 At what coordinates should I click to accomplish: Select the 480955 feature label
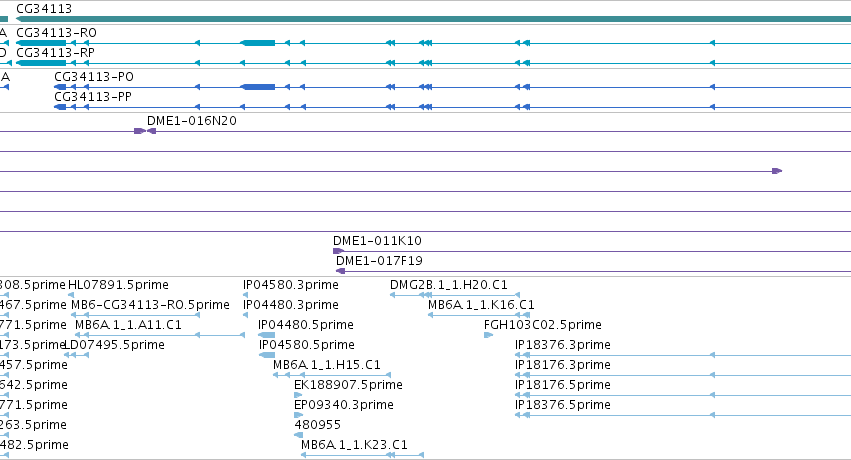317,425
